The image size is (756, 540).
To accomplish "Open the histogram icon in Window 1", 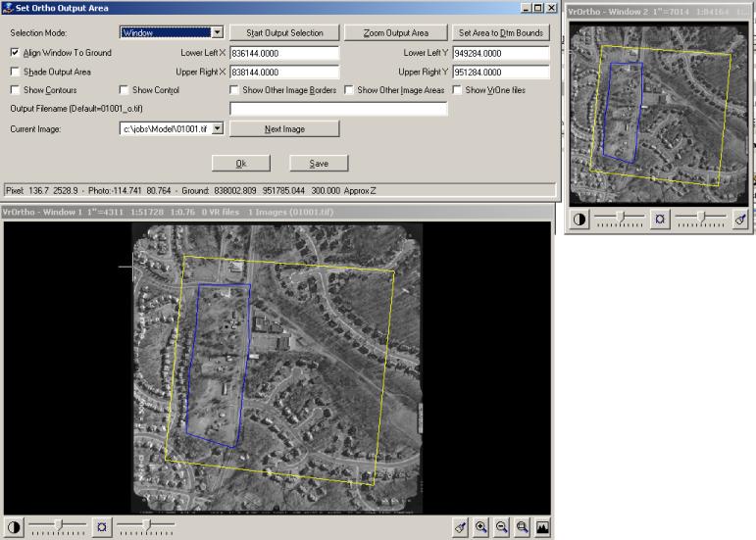I will (542, 527).
